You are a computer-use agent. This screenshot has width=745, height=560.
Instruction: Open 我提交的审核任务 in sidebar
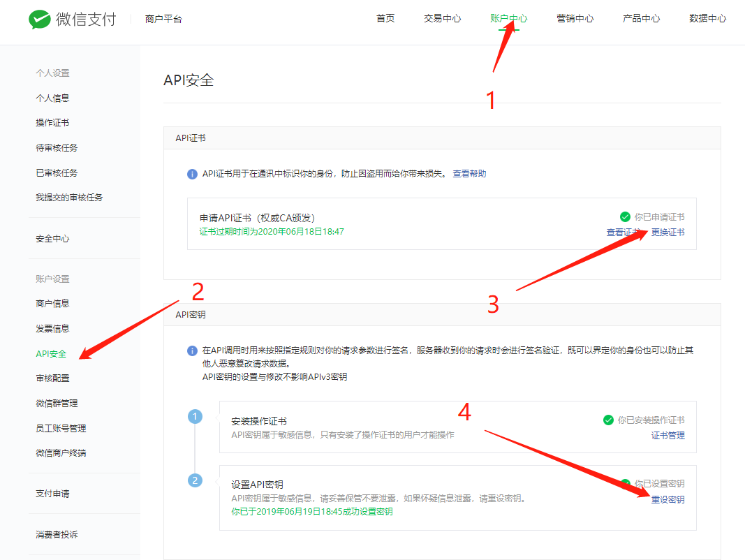tap(69, 198)
